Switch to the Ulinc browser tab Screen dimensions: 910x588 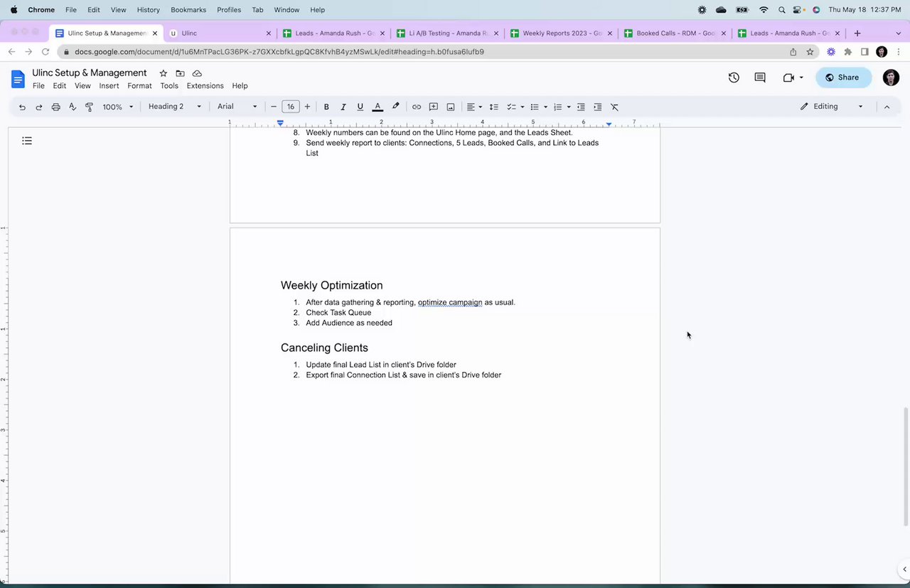[x=220, y=33]
